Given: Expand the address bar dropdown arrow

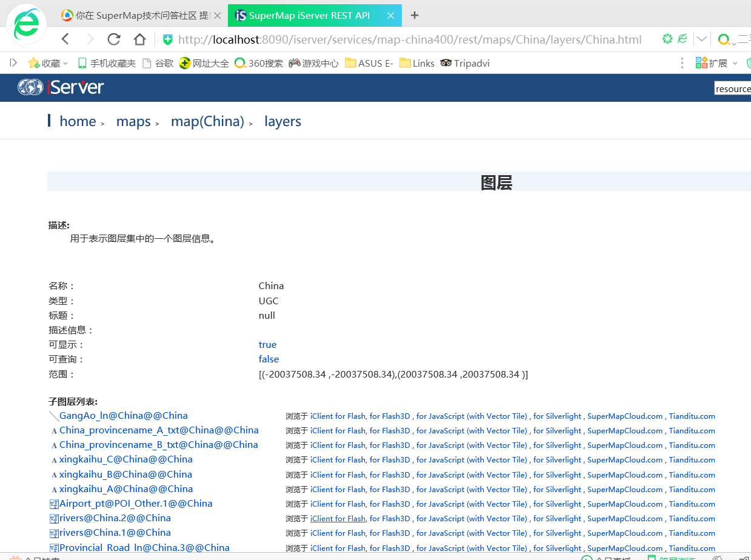Looking at the screenshot, I should click(702, 39).
